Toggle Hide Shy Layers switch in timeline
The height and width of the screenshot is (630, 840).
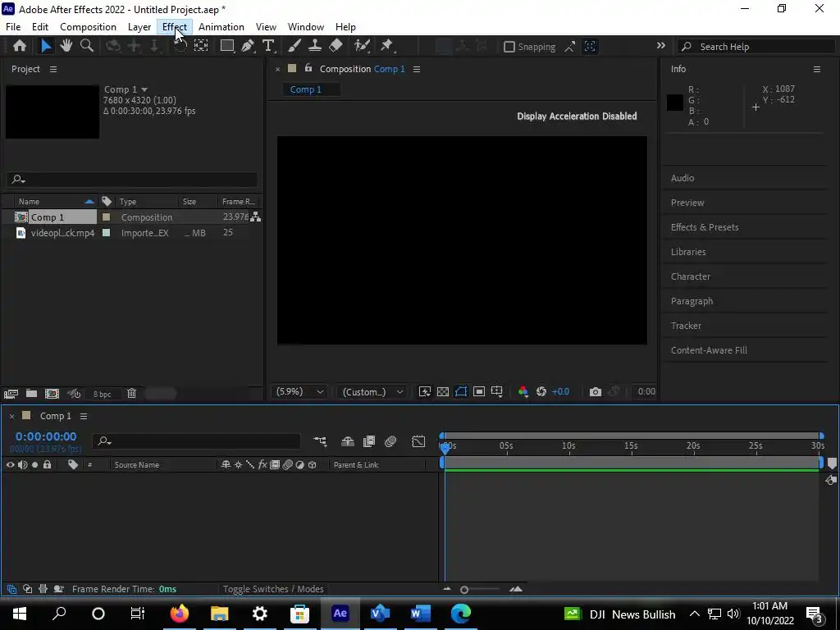[348, 441]
